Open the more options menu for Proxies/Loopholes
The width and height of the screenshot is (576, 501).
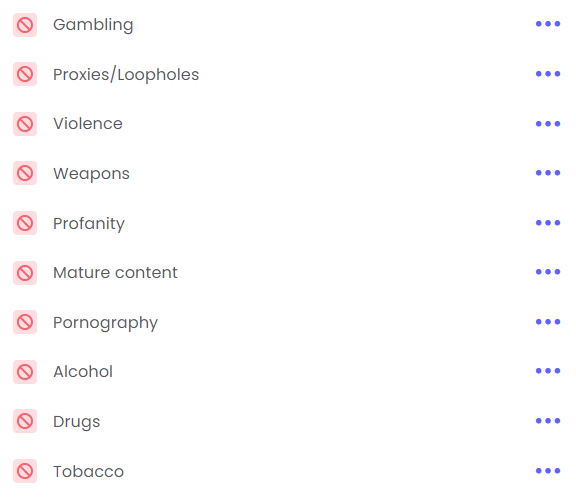(x=548, y=74)
